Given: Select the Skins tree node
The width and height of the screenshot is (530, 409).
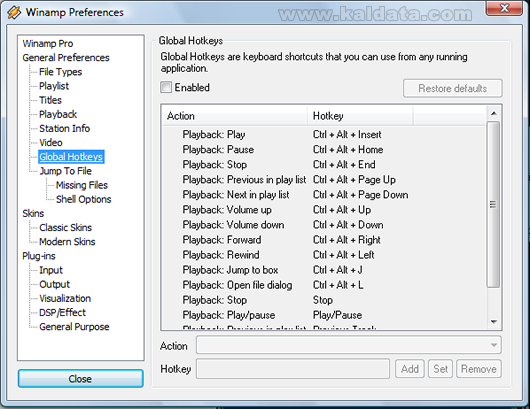Looking at the screenshot, I should [33, 214].
